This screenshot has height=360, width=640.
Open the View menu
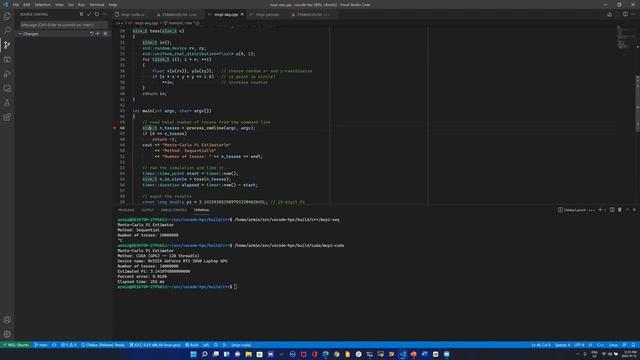59,4
